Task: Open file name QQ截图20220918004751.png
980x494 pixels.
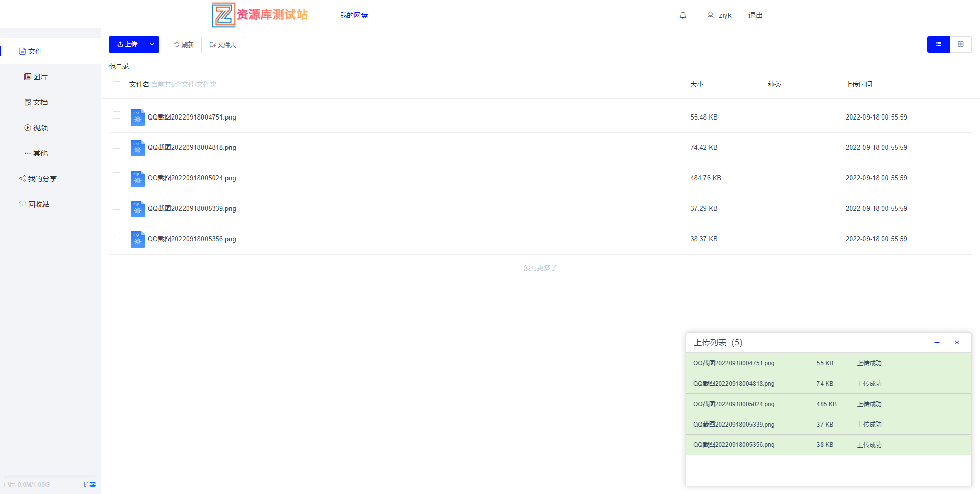Action: coord(192,117)
